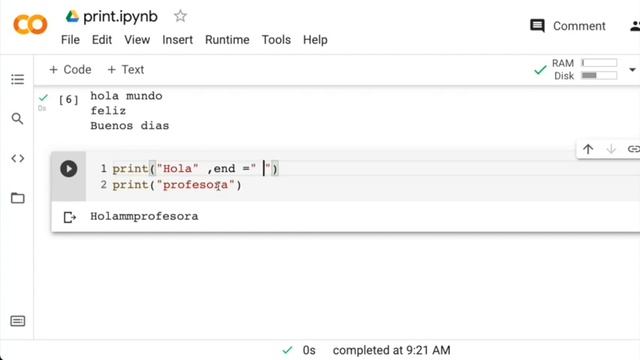Run the cell with print Hola
This screenshot has width=640, height=360.
(69, 169)
